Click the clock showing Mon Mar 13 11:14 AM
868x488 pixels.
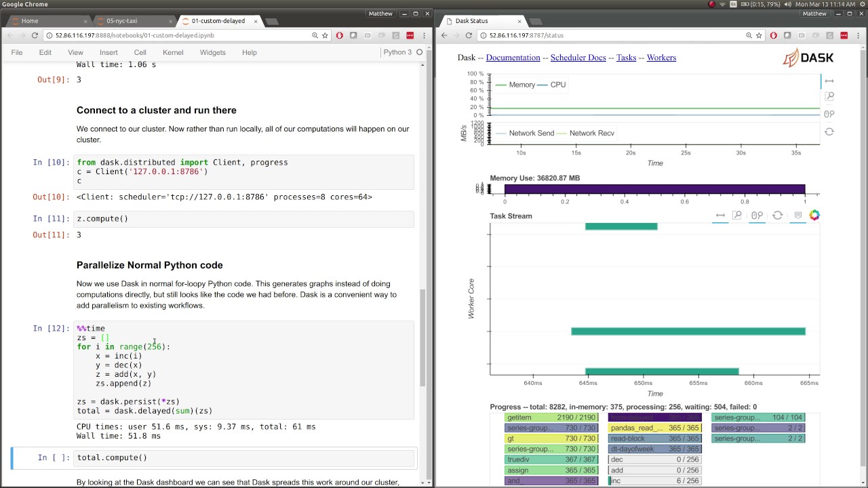(x=825, y=4)
